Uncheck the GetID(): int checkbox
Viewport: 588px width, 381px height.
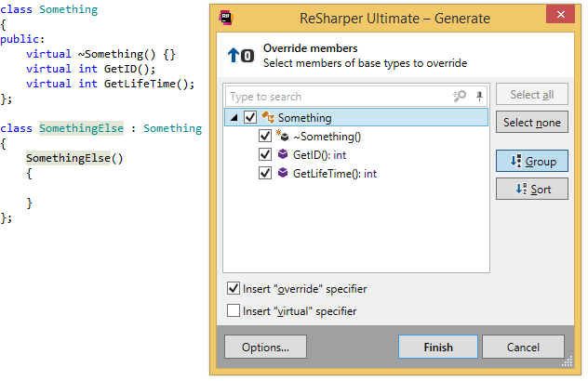265,154
